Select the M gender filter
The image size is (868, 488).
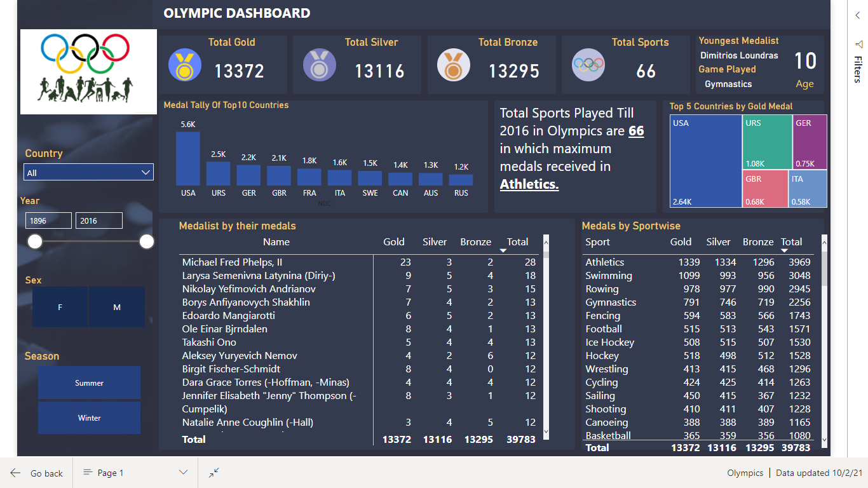[116, 307]
